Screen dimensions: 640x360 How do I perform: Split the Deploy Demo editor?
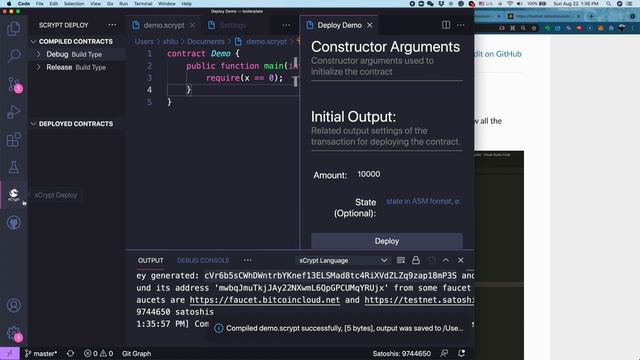[x=446, y=25]
